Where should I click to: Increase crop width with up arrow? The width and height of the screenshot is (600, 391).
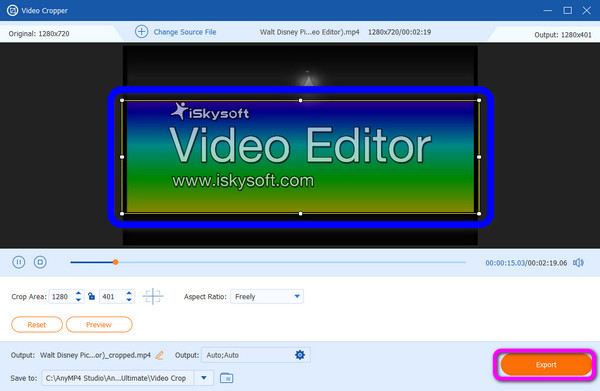click(78, 293)
